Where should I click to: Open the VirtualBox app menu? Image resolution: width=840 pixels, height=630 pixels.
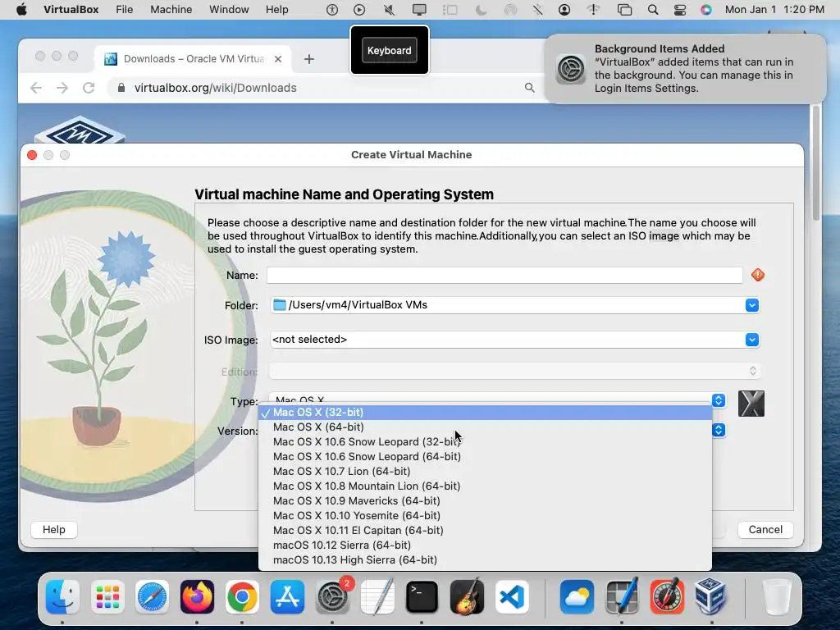coord(71,10)
